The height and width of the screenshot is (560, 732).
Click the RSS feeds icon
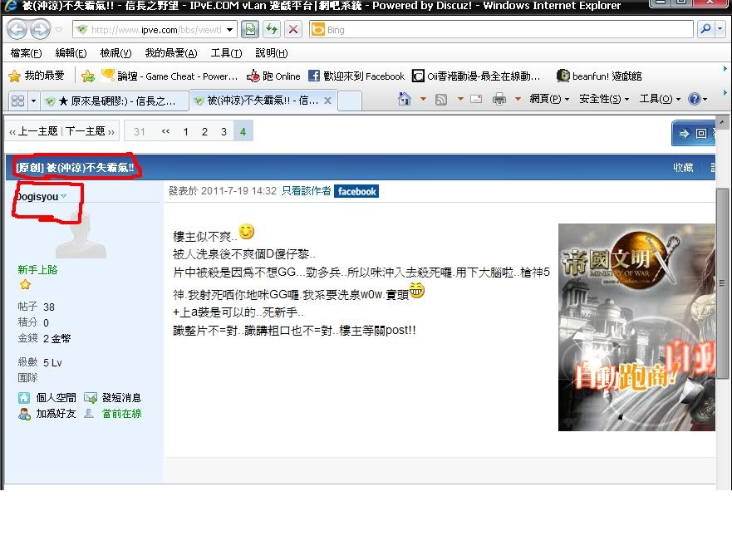click(x=441, y=99)
